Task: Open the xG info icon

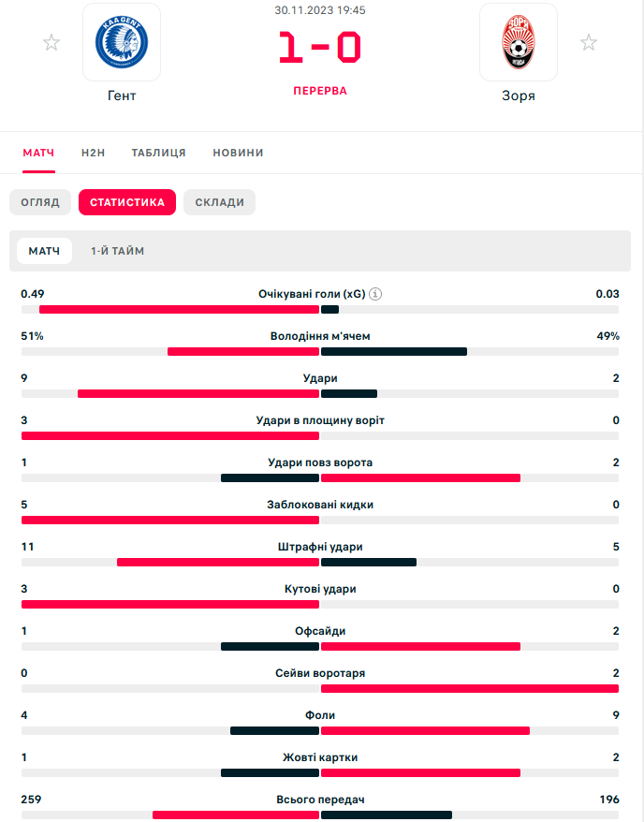Action: click(375, 294)
